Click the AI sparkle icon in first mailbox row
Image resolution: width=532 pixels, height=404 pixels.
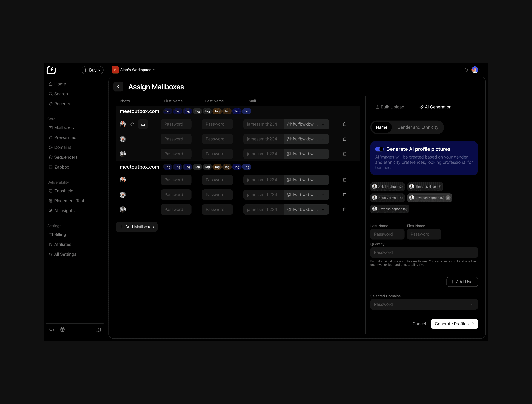coord(132,124)
